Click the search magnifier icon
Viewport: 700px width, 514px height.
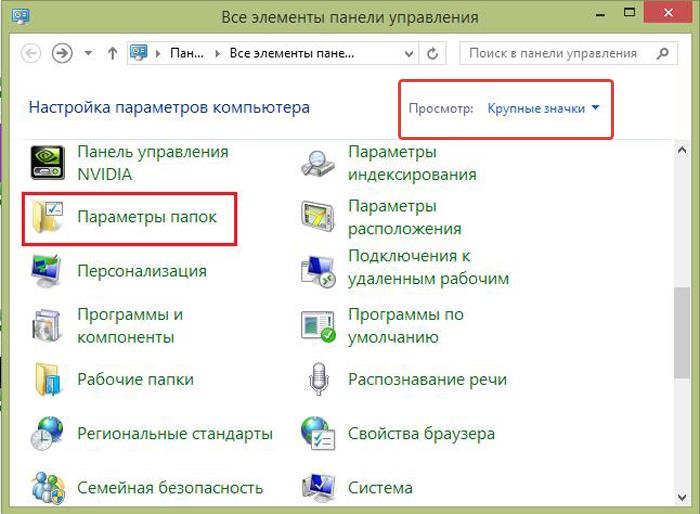tap(662, 53)
